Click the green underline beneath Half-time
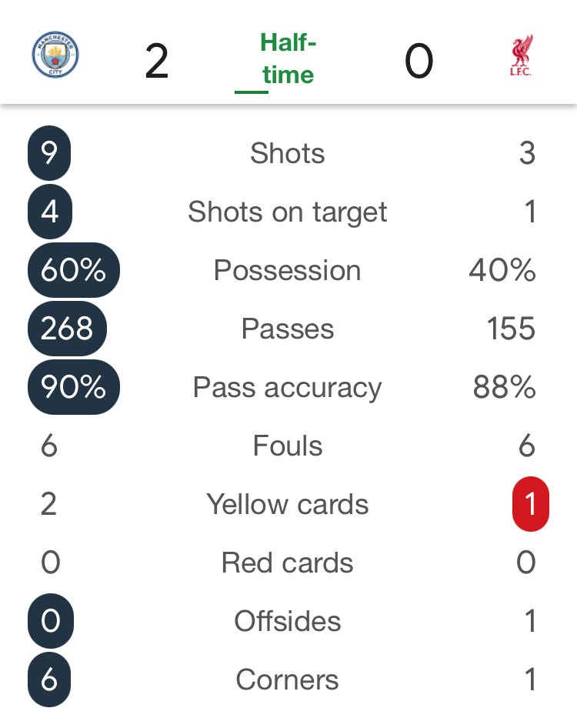Viewport: 577px width, 728px height. [x=251, y=92]
